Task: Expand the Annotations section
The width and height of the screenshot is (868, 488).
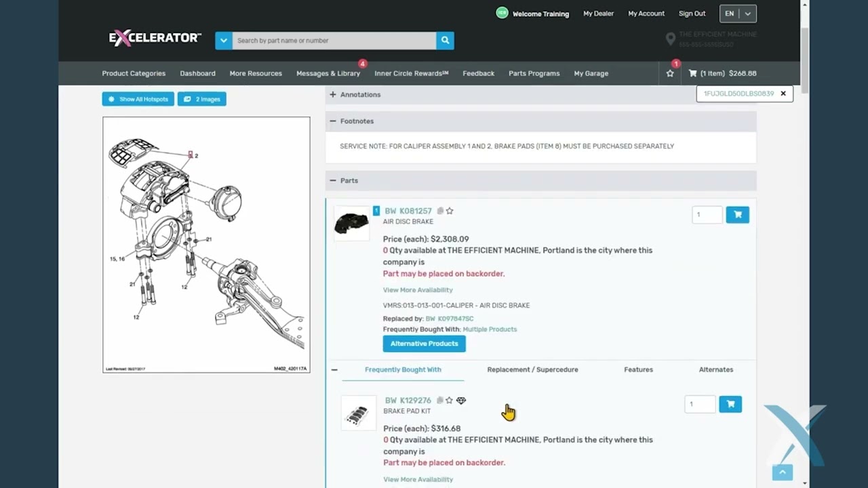Action: tap(333, 95)
